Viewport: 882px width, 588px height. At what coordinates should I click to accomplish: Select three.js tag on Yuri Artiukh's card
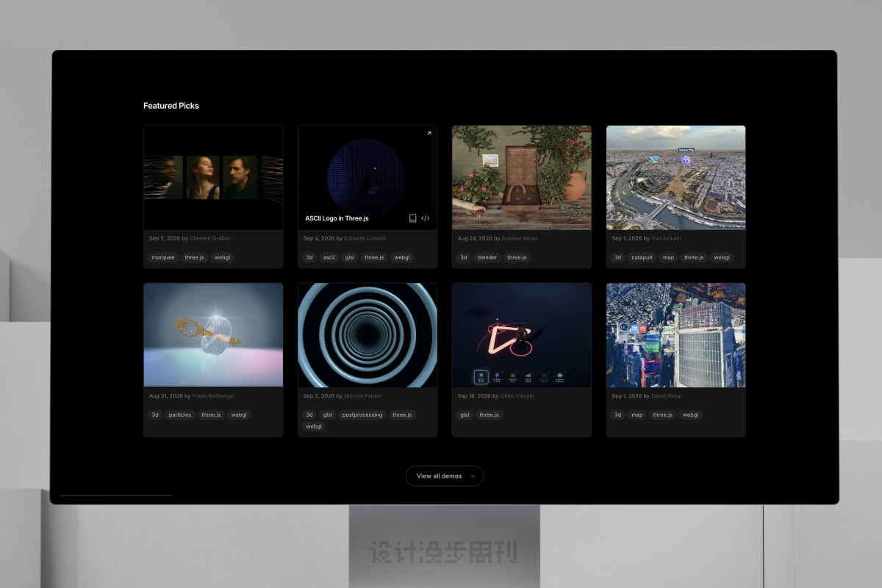coord(694,257)
